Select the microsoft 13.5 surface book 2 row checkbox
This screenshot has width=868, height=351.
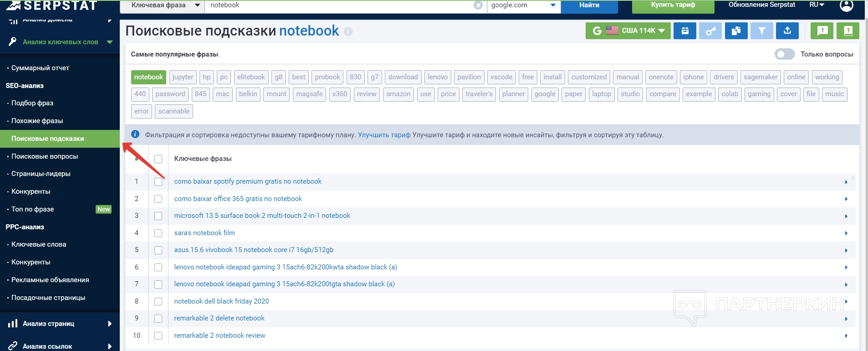[x=158, y=216]
